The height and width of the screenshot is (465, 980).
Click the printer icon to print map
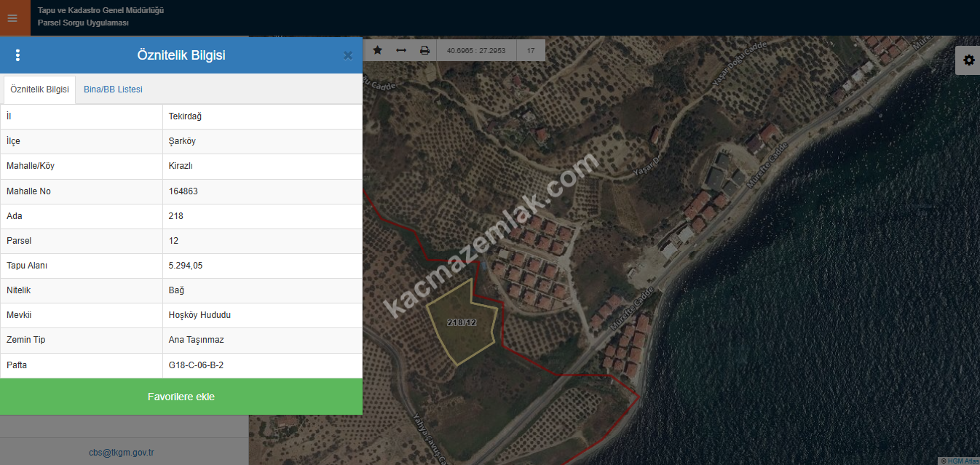pos(424,50)
